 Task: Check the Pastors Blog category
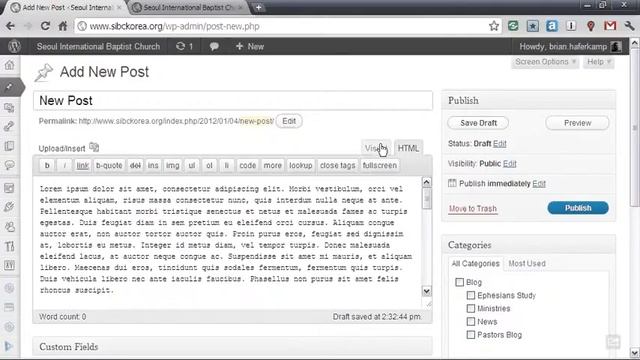471,335
